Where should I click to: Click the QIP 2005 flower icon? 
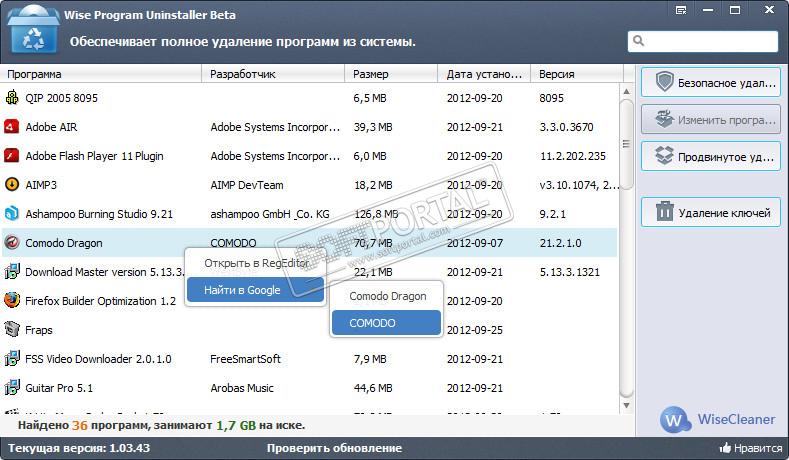pyautogui.click(x=12, y=97)
